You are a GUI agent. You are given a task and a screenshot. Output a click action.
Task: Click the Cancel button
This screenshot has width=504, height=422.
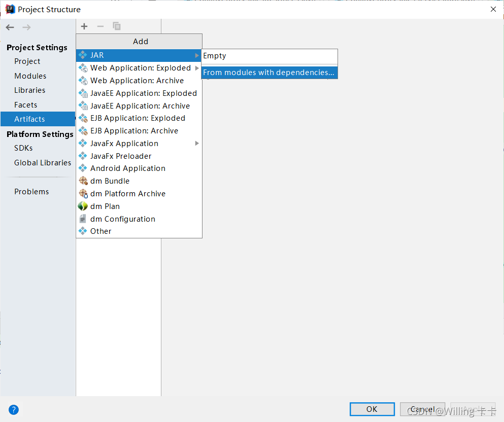(x=423, y=409)
